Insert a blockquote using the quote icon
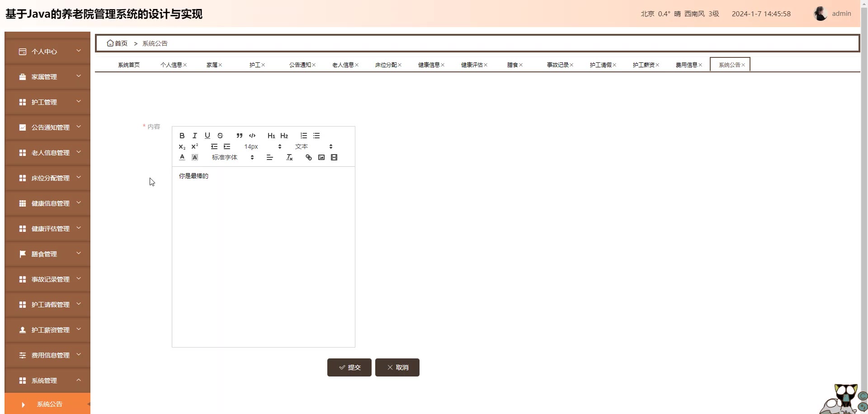Viewport: 868px width, 414px height. [240, 136]
